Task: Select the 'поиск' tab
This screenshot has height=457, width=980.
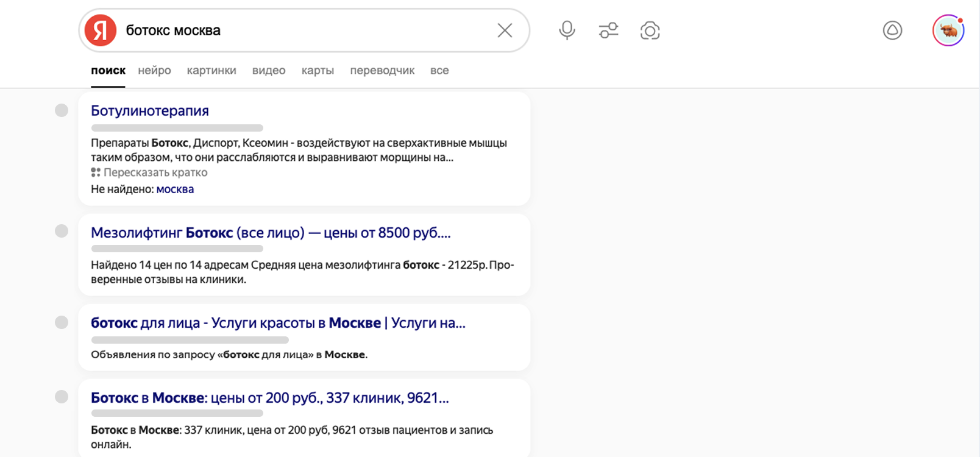Action: coord(108,71)
